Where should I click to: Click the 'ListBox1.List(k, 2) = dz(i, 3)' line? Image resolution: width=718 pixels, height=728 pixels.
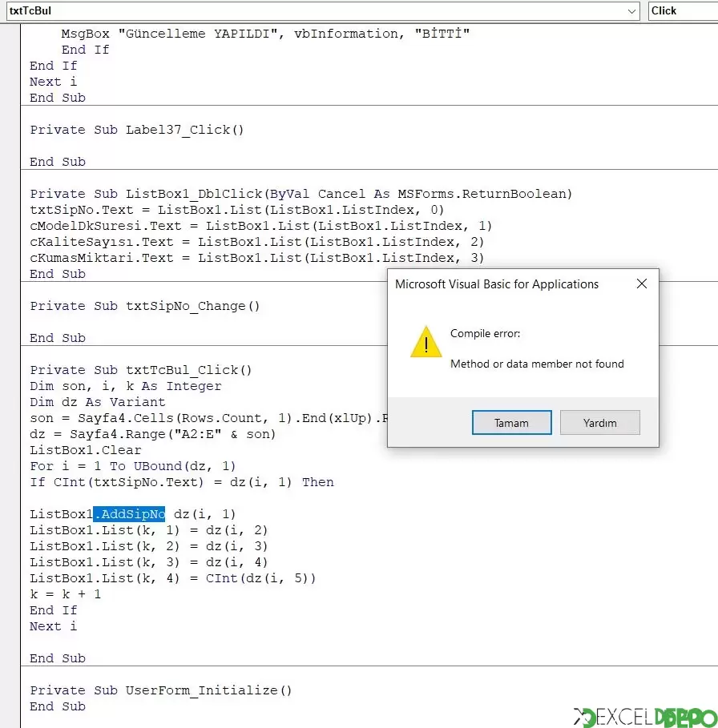pyautogui.click(x=148, y=546)
